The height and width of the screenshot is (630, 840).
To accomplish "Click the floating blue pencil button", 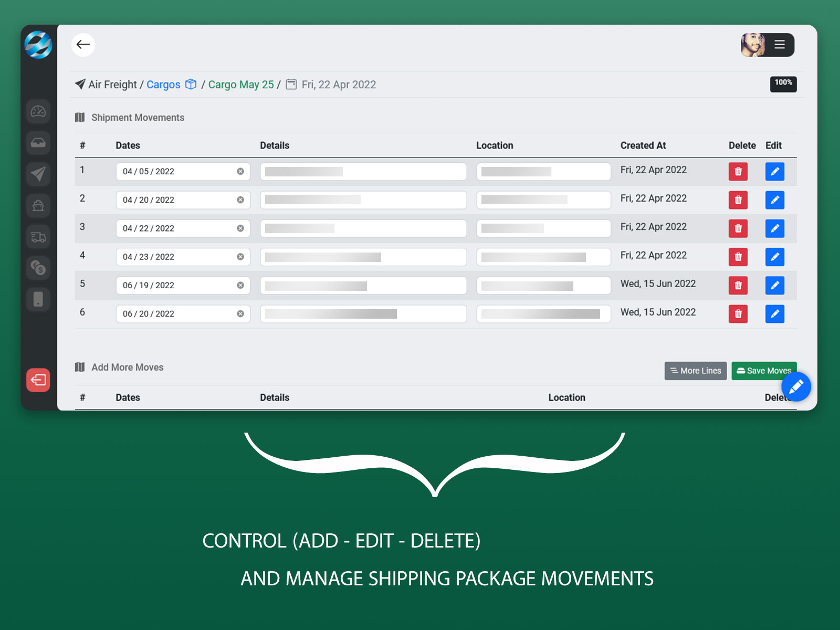I will tap(796, 387).
